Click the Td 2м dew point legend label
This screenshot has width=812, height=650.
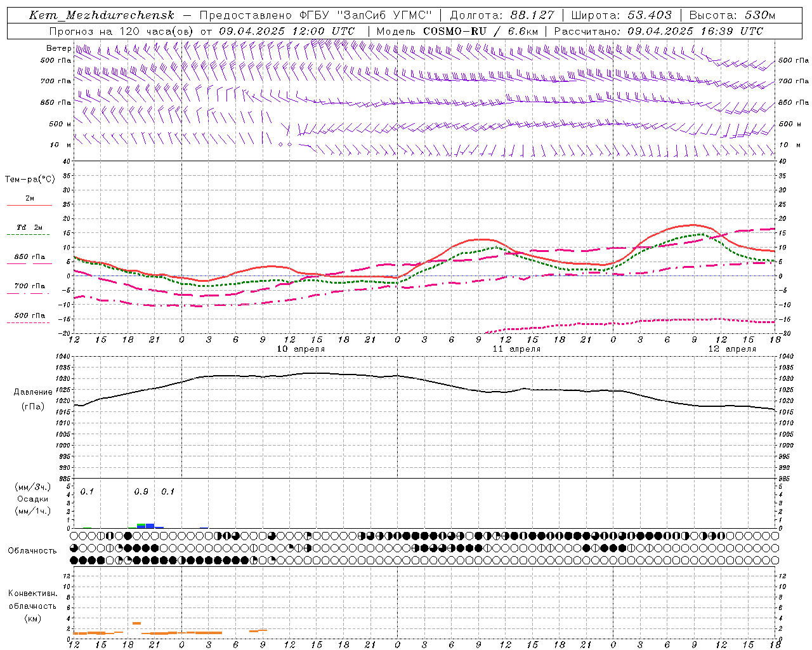coord(30,227)
